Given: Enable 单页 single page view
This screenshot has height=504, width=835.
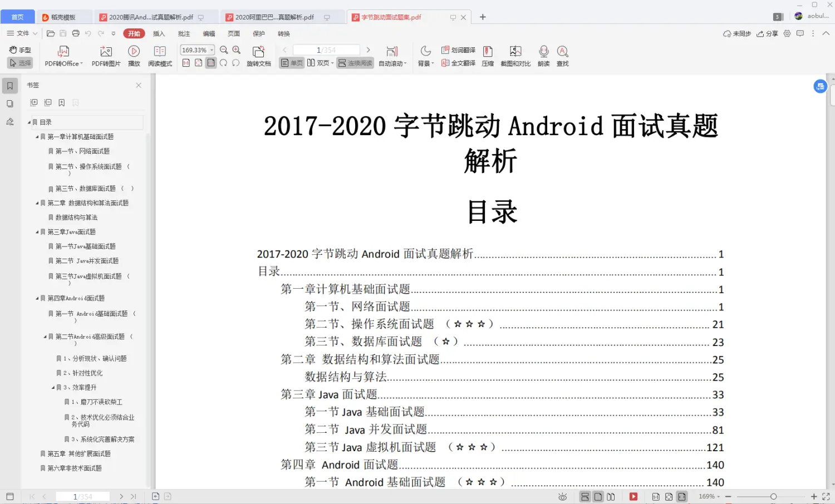Looking at the screenshot, I should coord(291,63).
